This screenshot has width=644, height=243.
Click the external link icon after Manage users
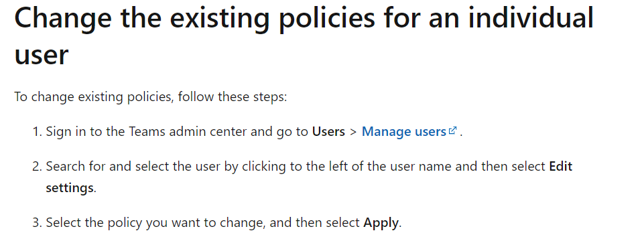pyautogui.click(x=453, y=131)
